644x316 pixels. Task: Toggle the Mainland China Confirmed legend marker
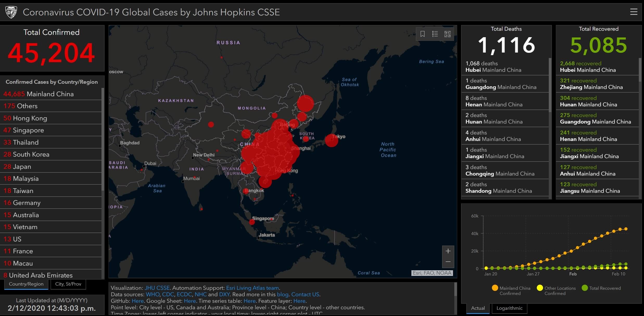click(x=495, y=288)
